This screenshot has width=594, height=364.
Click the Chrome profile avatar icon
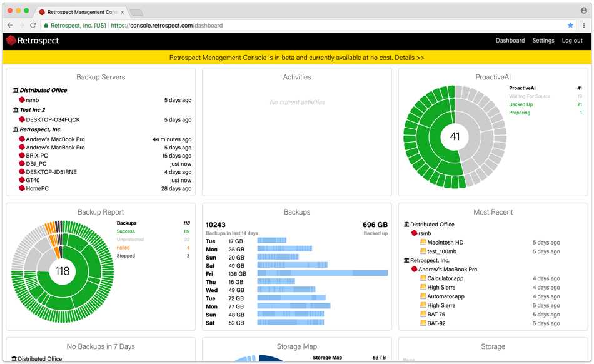pyautogui.click(x=584, y=11)
